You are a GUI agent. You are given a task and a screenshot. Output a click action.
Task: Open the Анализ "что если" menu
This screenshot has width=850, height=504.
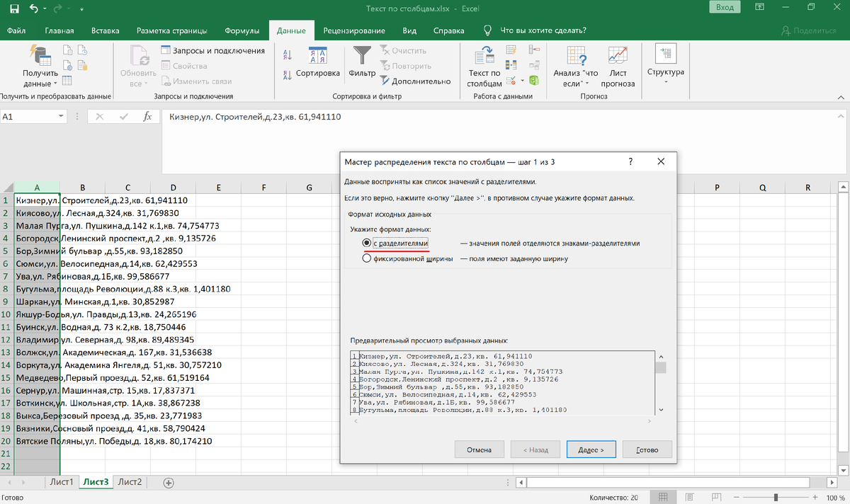(576, 67)
